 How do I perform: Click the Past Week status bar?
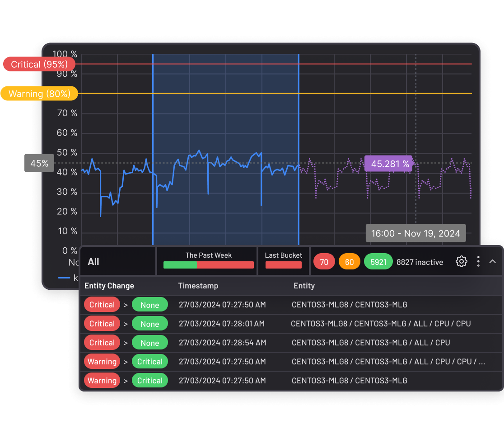(x=208, y=265)
